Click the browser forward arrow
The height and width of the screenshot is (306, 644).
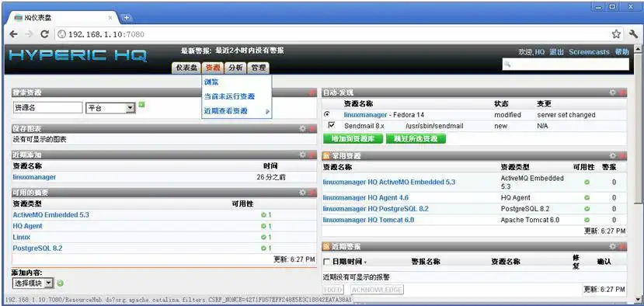click(x=29, y=34)
